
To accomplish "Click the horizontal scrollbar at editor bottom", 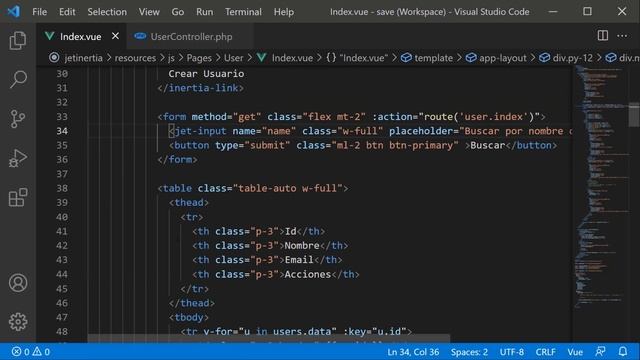I will pyautogui.click(x=269, y=339).
